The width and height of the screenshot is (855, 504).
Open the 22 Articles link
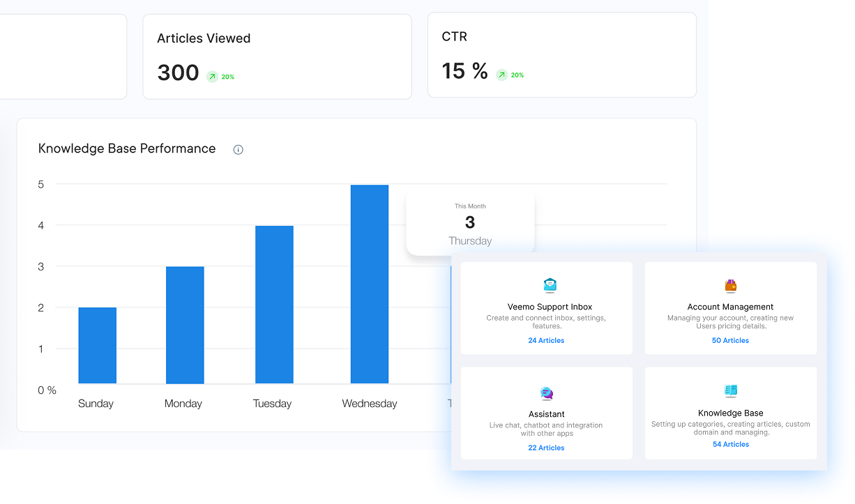click(x=546, y=448)
